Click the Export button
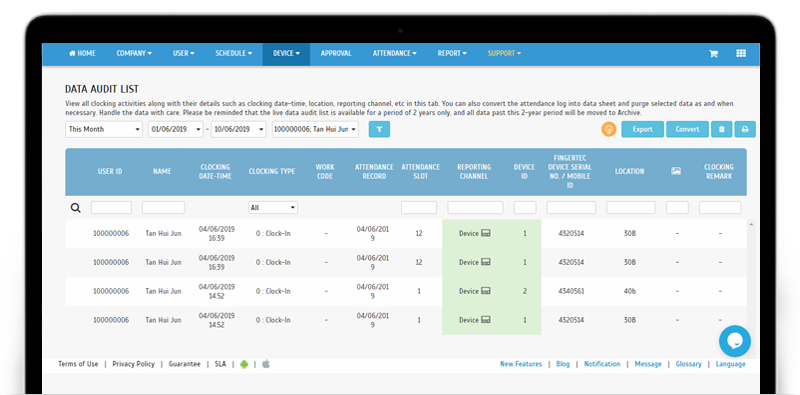The width and height of the screenshot is (800, 395). (x=642, y=130)
